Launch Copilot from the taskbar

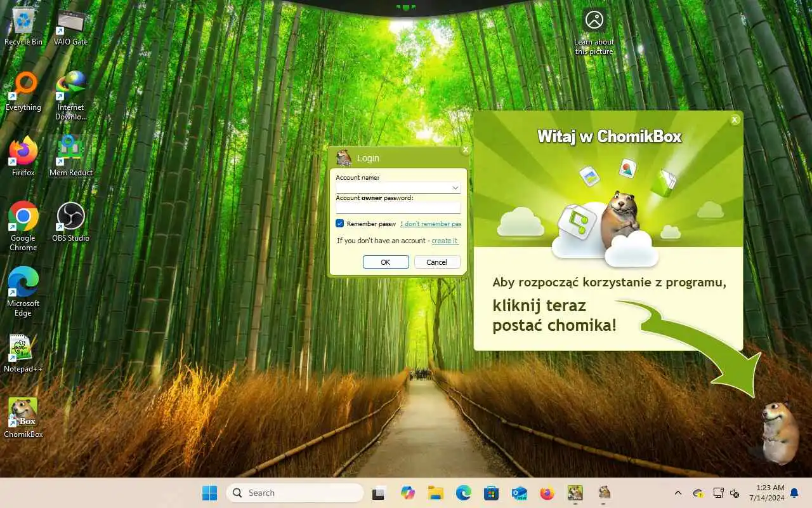[x=407, y=493]
